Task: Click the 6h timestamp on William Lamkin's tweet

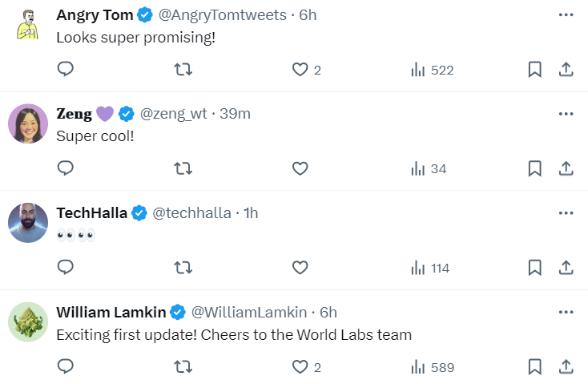Action: pos(328,312)
